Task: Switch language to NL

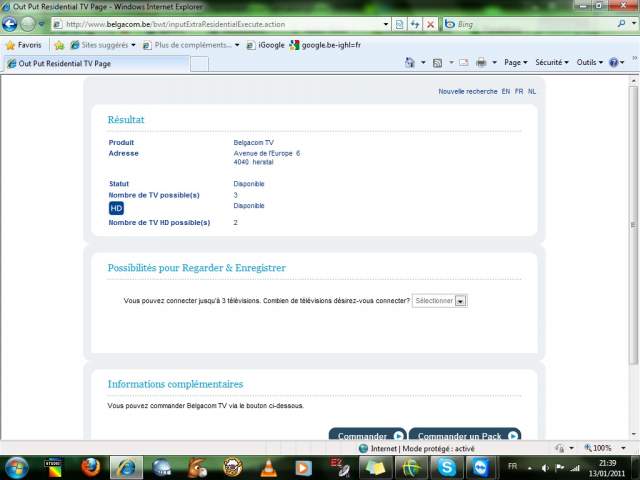Action: pos(532,91)
